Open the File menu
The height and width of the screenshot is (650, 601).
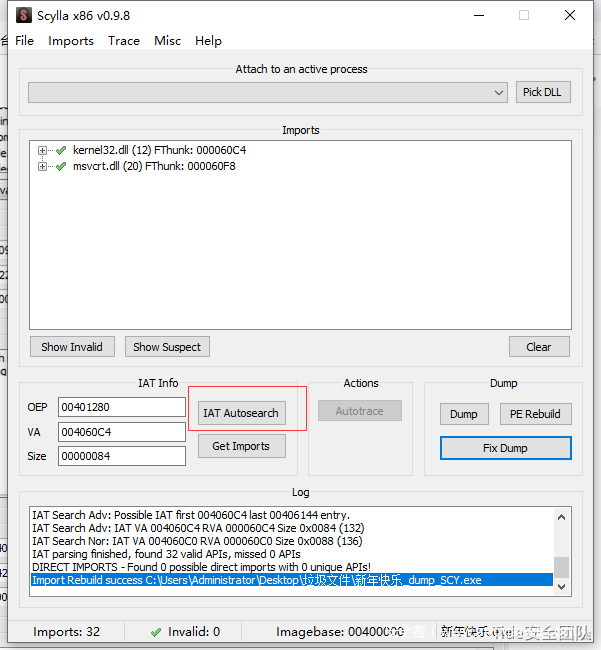(x=24, y=41)
